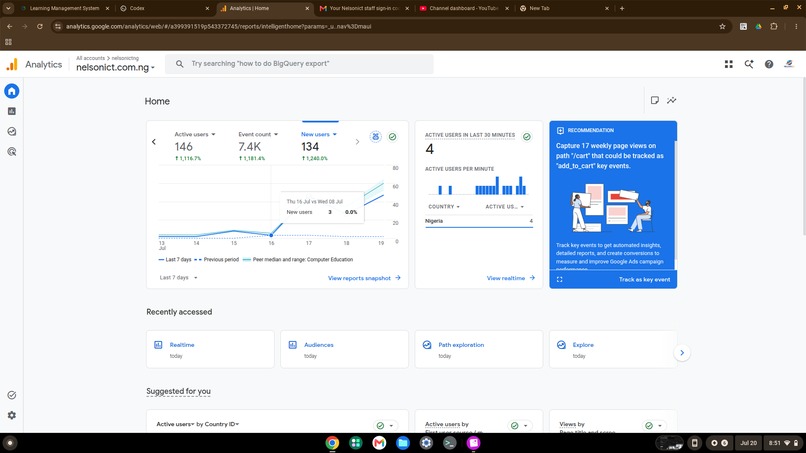
Task: Open the Path exploration card
Action: (479, 350)
